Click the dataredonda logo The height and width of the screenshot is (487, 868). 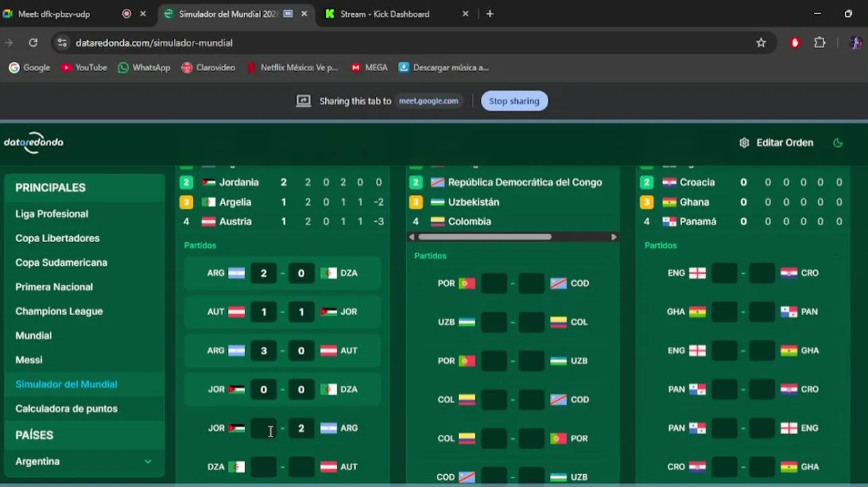click(34, 143)
